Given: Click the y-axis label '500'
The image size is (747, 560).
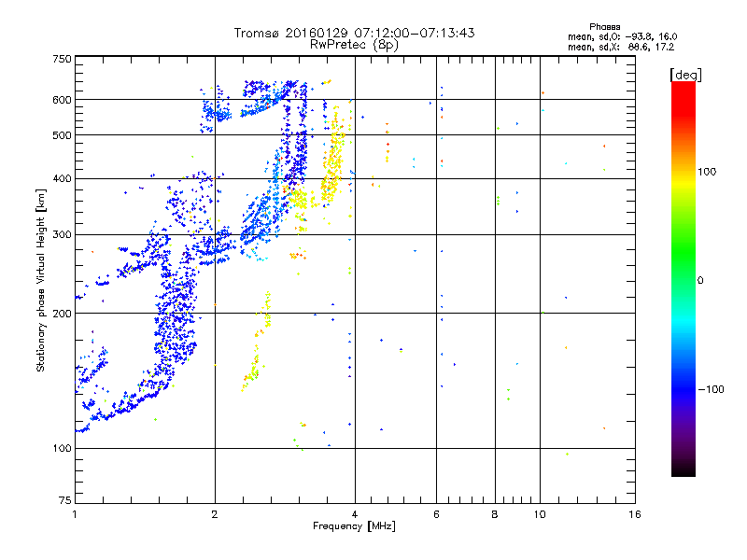Looking at the screenshot, I should click(x=62, y=135).
